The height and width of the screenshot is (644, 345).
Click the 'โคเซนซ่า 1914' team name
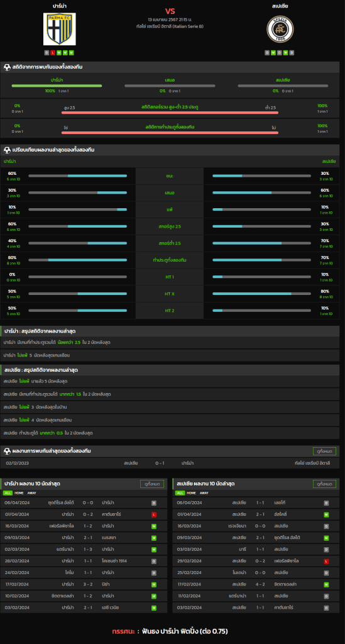115,561
